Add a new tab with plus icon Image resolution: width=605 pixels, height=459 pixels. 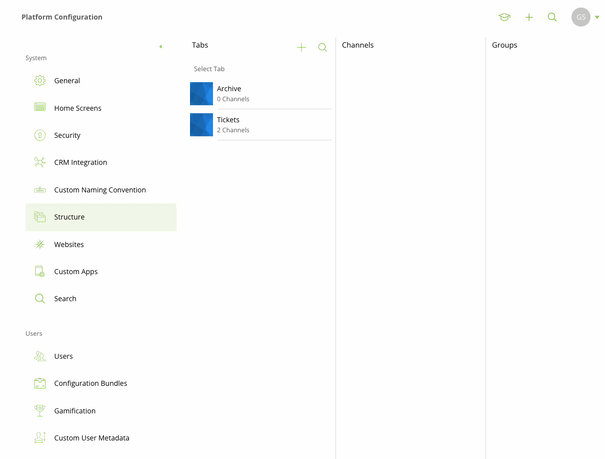(x=301, y=47)
